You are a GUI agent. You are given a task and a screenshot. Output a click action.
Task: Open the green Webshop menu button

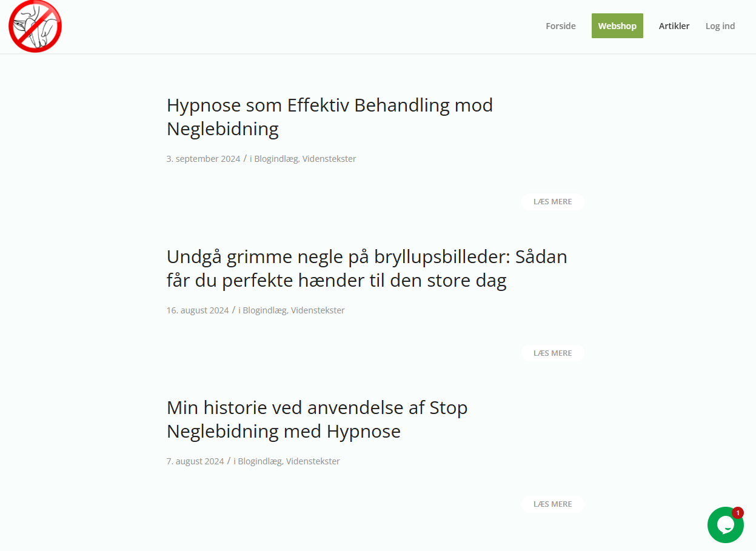[617, 26]
